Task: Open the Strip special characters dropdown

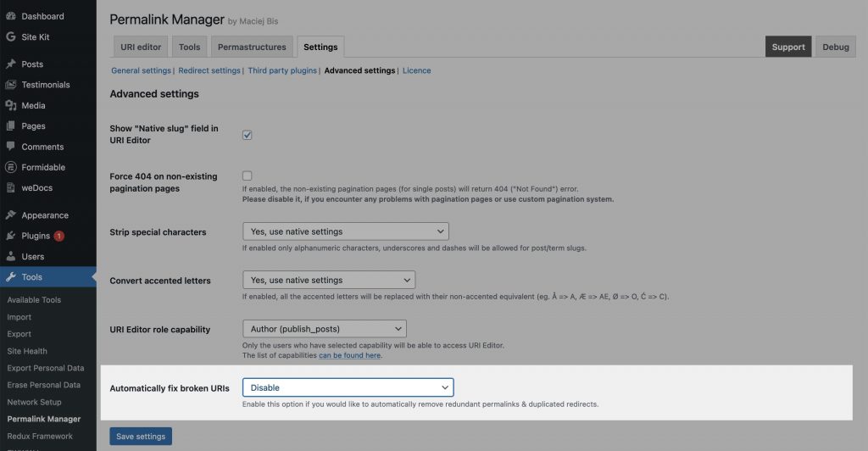Action: click(x=346, y=231)
